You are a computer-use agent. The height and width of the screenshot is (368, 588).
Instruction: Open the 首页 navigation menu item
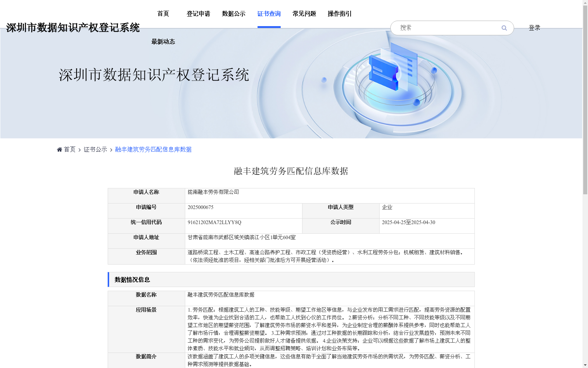coord(163,14)
